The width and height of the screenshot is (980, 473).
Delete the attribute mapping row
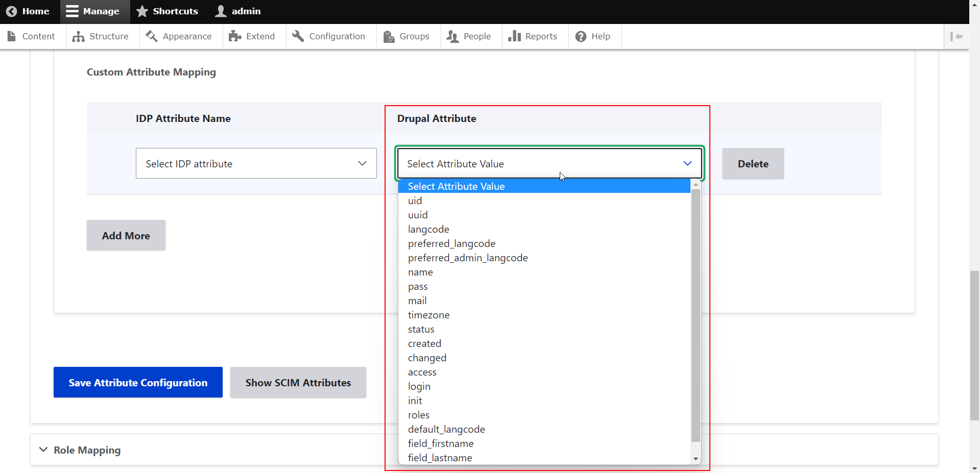pyautogui.click(x=753, y=164)
